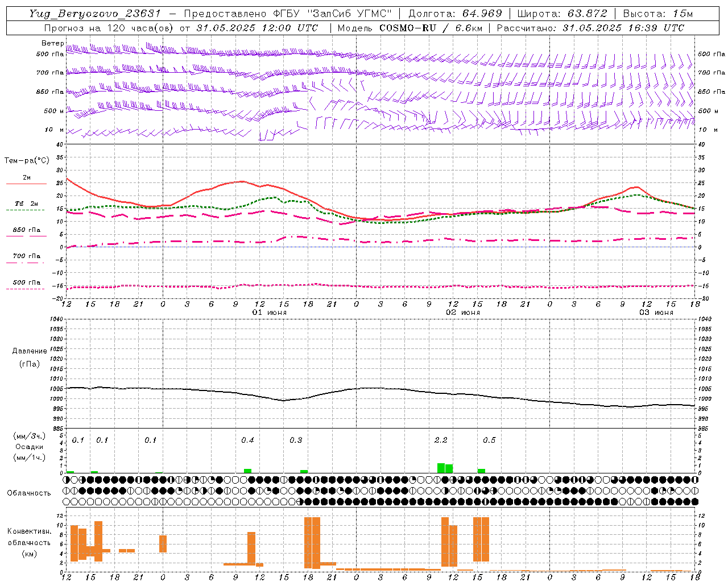Click the station title Yug_Beryozovo_23631
This screenshot has height=582, width=728.
pyautogui.click(x=95, y=14)
